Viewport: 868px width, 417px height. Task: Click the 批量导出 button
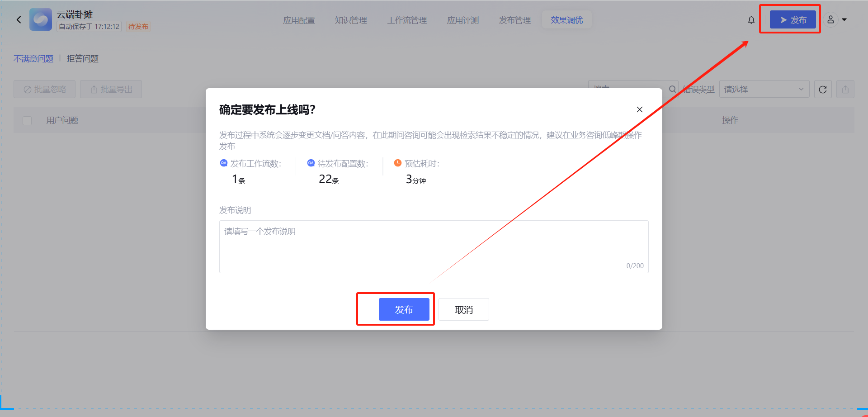click(x=111, y=89)
